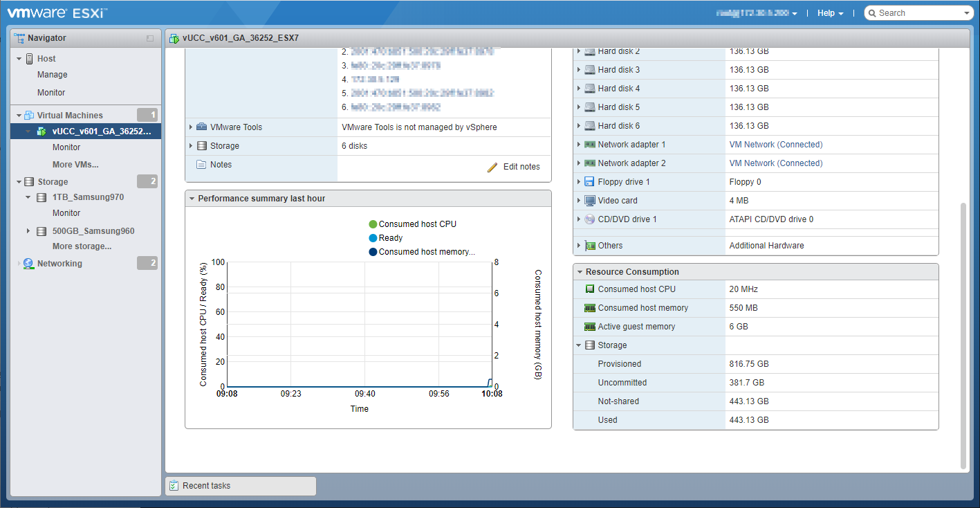
Task: Click the Virtual Machines count badge
Action: pyautogui.click(x=147, y=116)
